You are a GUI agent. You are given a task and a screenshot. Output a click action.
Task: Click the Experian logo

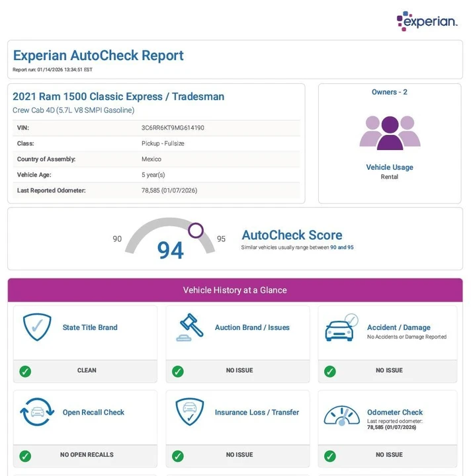click(427, 21)
